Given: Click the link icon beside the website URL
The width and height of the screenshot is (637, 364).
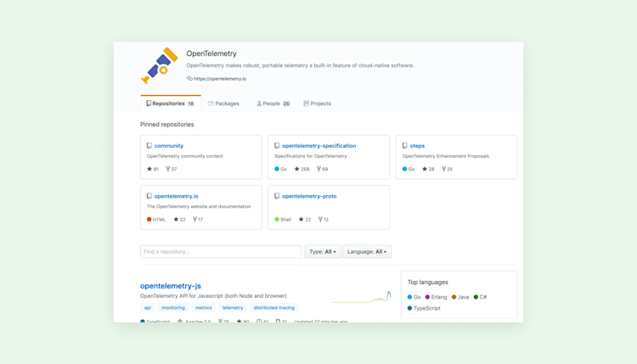Looking at the screenshot, I should 189,78.
